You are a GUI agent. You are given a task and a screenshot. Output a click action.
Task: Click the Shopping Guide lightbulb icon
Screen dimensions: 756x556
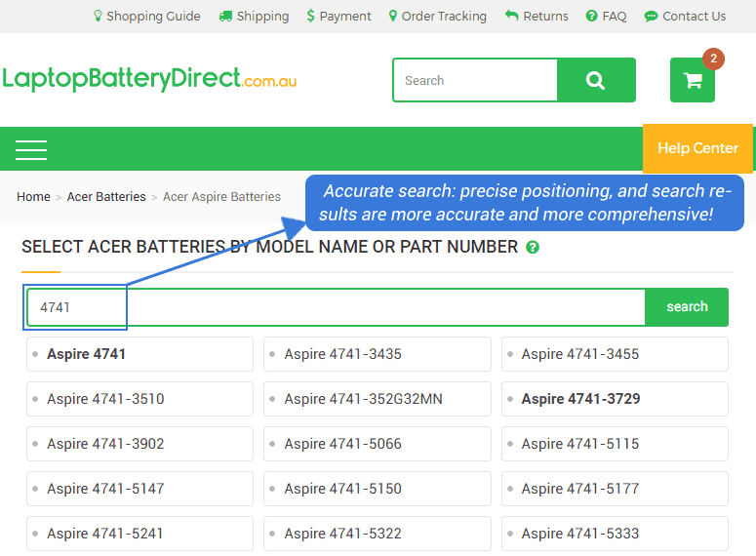tap(98, 16)
